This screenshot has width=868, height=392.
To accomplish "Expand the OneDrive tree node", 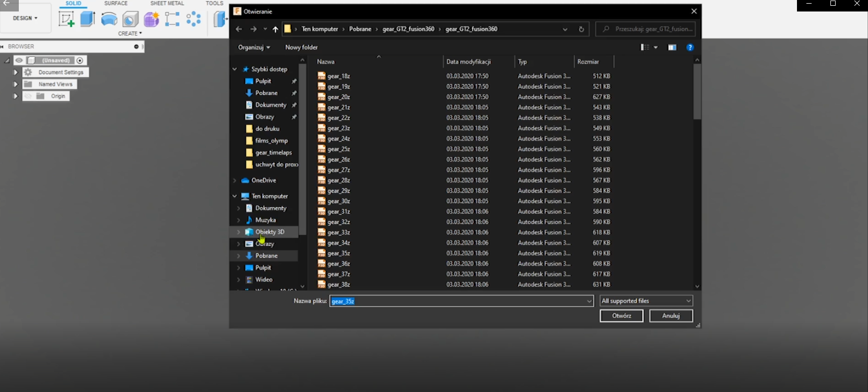I will (234, 181).
